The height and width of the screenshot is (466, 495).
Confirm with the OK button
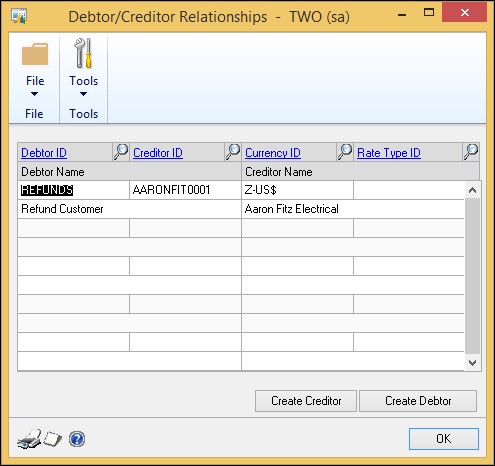(x=444, y=439)
